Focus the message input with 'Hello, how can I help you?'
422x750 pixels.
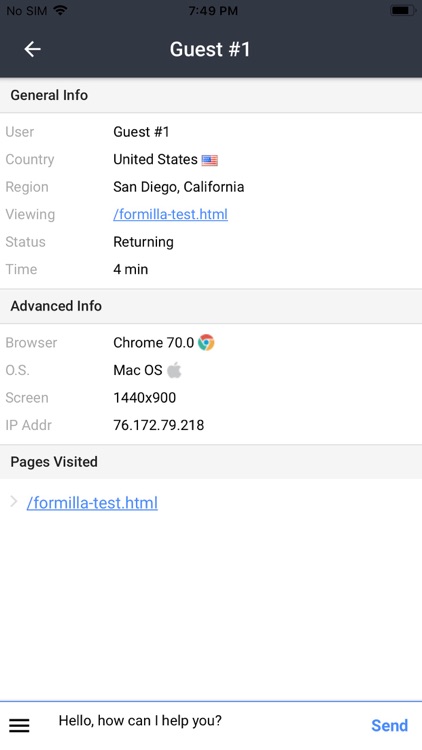tap(140, 721)
